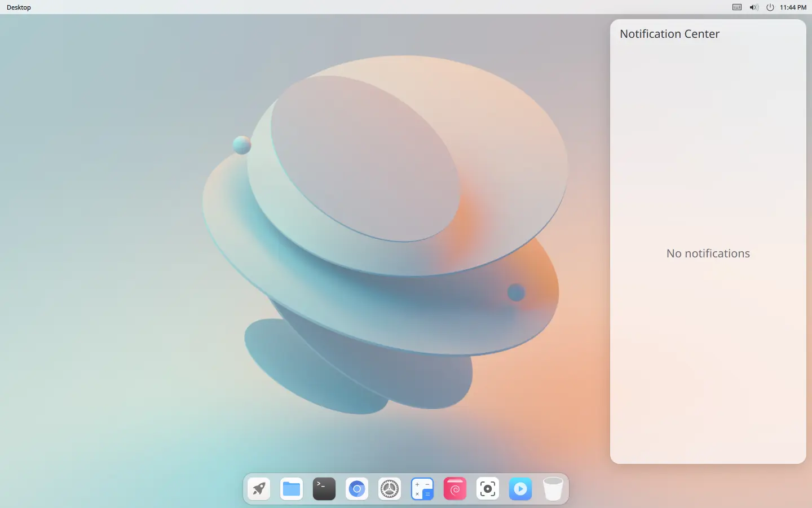The image size is (812, 508).
Task: Click the keyboard icon in top bar
Action: click(737, 7)
